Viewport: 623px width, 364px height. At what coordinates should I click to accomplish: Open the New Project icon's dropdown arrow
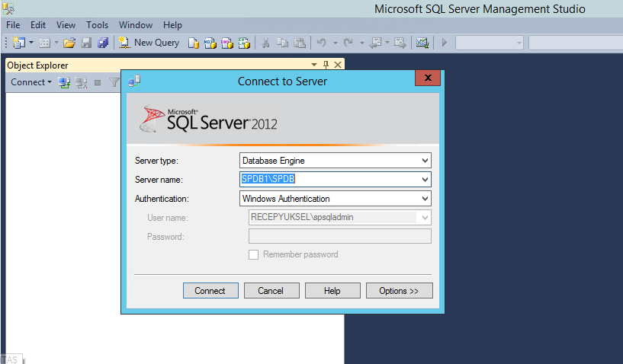pos(31,43)
